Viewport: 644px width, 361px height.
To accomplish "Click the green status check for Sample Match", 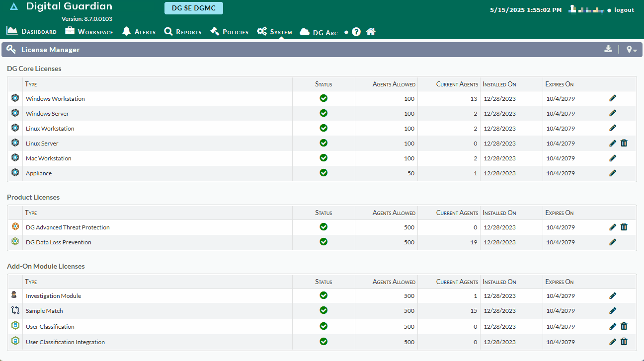I will [x=323, y=310].
